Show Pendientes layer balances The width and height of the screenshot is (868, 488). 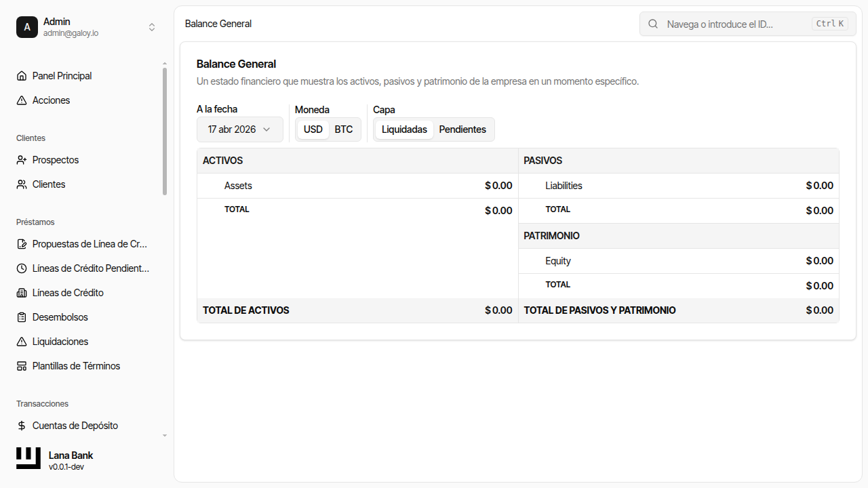click(x=462, y=129)
